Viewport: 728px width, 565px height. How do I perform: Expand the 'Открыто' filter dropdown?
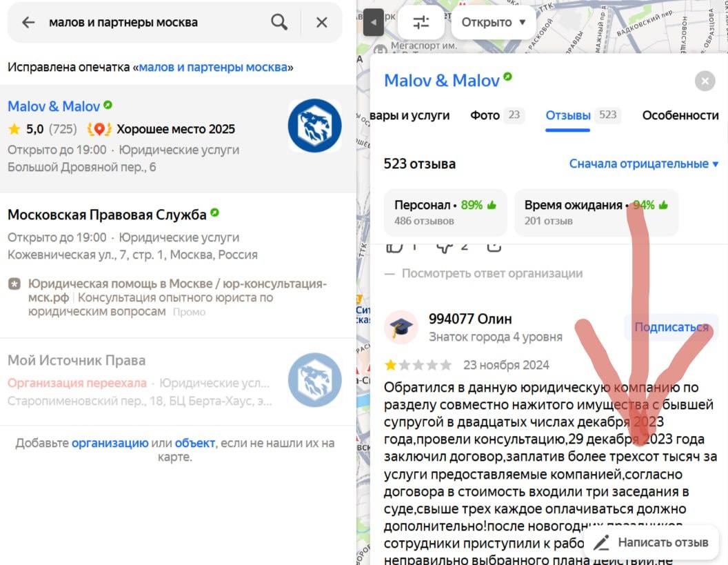[493, 22]
